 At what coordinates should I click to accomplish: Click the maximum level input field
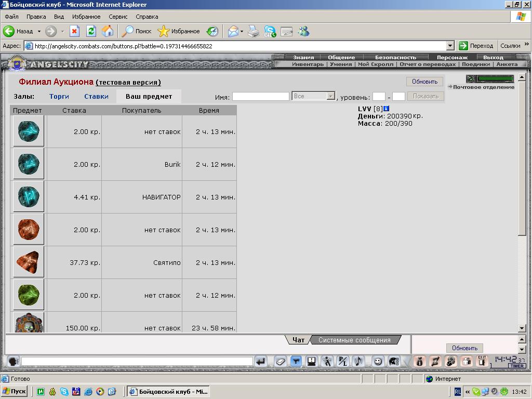point(398,96)
